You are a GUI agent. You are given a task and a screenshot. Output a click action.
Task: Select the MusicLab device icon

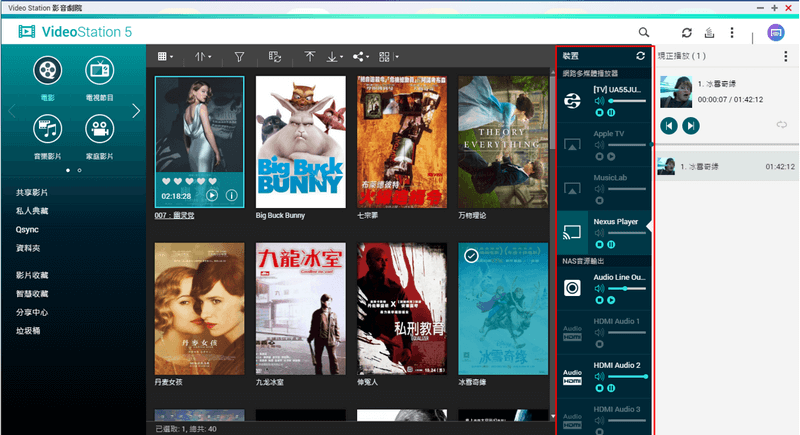(572, 188)
